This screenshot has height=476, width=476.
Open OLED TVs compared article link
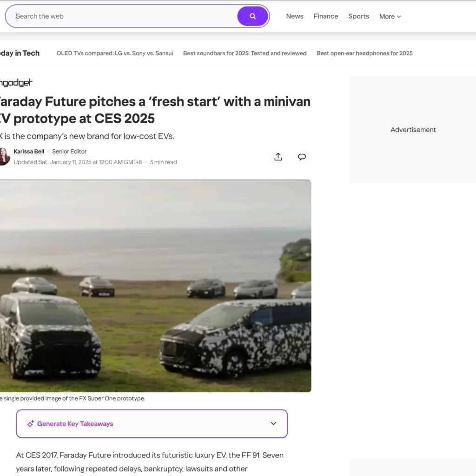115,53
